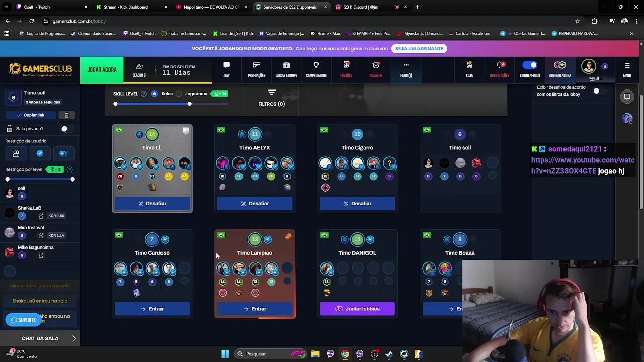Open Suporte chat button
The image size is (644, 362).
pyautogui.click(x=23, y=320)
